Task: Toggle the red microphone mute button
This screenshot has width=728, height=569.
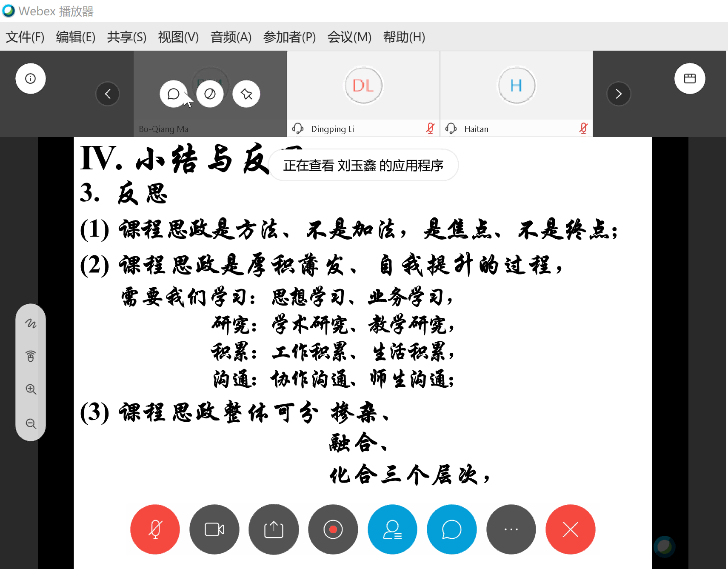Action: click(155, 529)
